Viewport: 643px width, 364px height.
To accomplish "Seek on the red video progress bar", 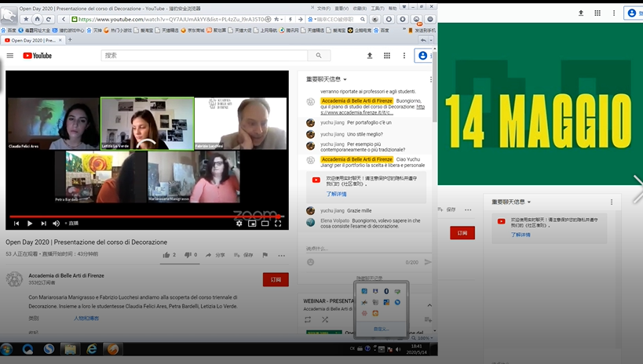I will [145, 217].
